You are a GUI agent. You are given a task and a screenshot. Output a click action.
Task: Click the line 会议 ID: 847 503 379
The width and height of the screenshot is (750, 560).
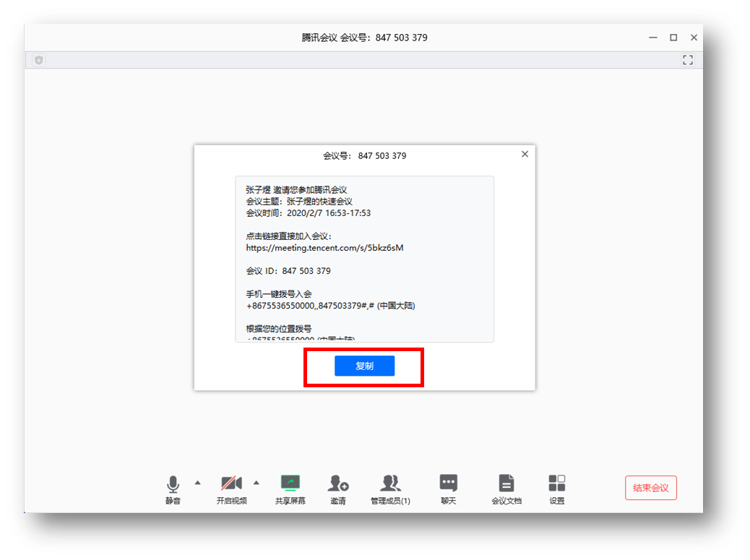288,271
